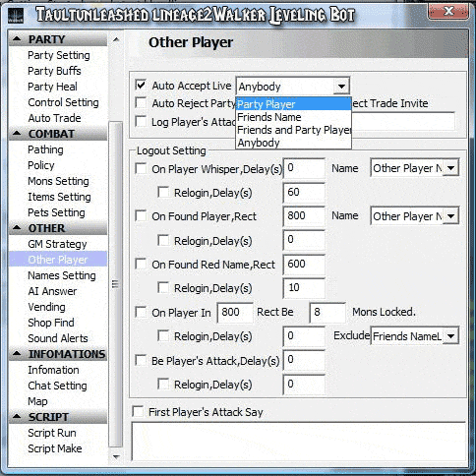
Task: Toggle the Anybody dropdown arrow
Action: coord(341,87)
